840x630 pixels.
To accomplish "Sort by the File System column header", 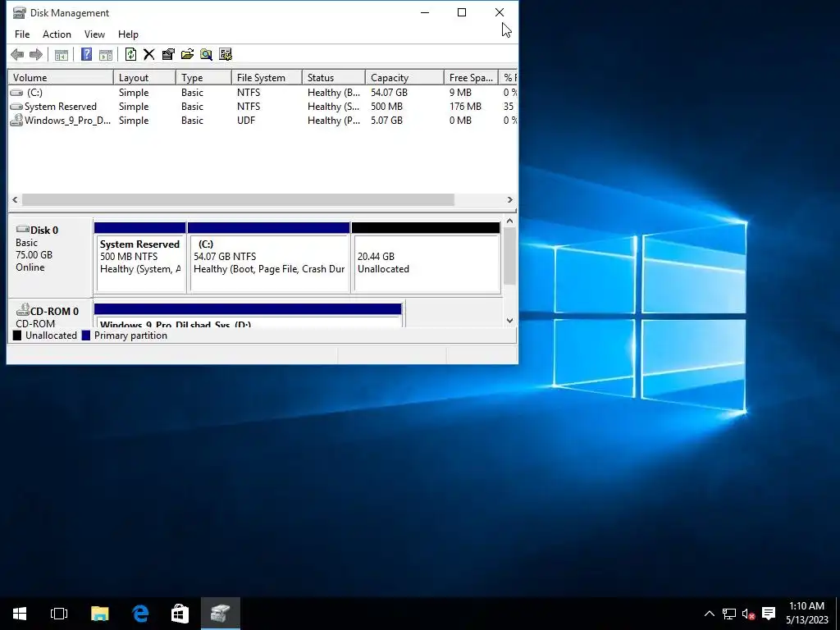I will click(x=267, y=78).
